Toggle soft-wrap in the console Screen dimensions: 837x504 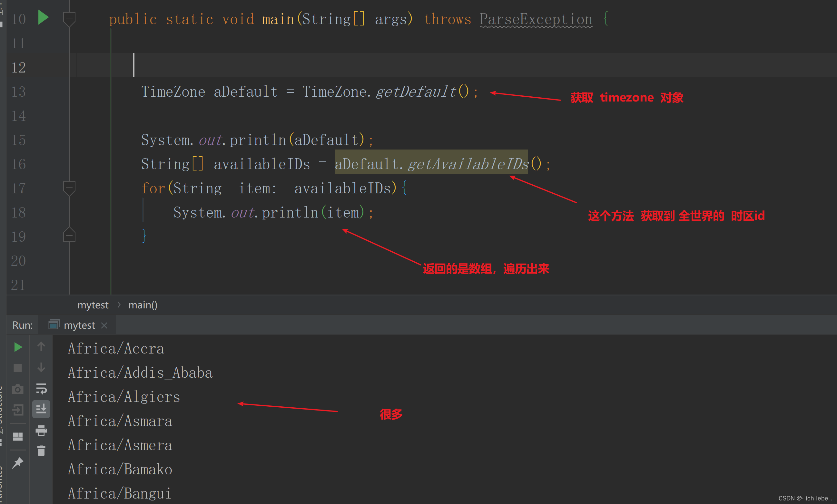41,389
